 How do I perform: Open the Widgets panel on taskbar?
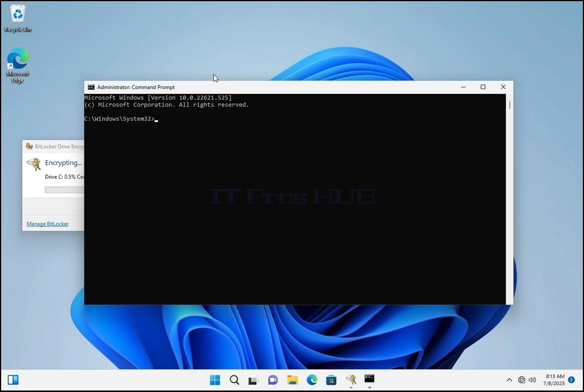click(x=13, y=380)
